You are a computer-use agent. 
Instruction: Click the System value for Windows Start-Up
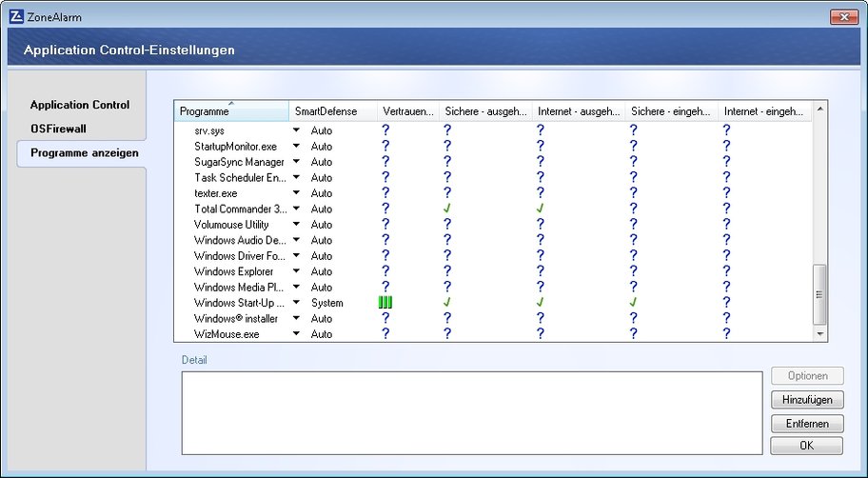pos(327,303)
